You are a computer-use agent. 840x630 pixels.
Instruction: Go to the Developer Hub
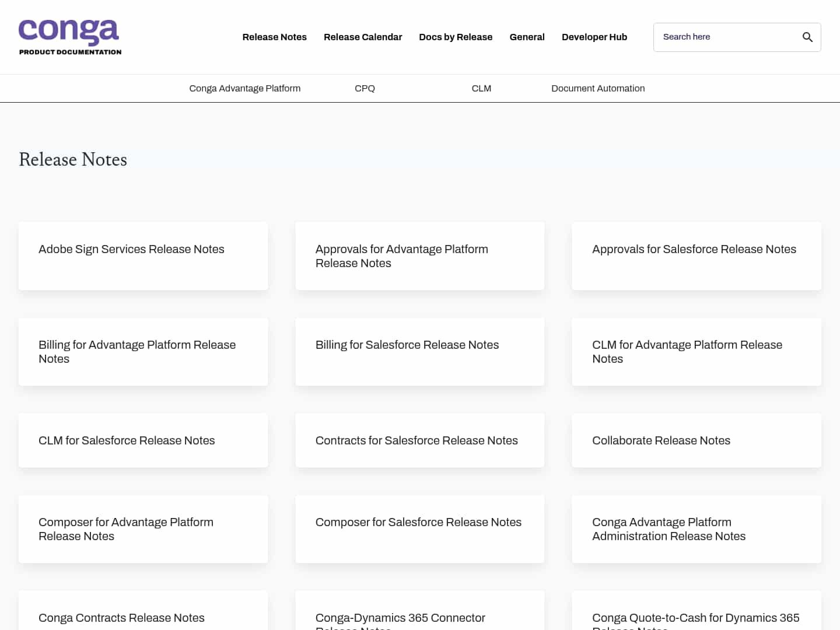coord(594,37)
